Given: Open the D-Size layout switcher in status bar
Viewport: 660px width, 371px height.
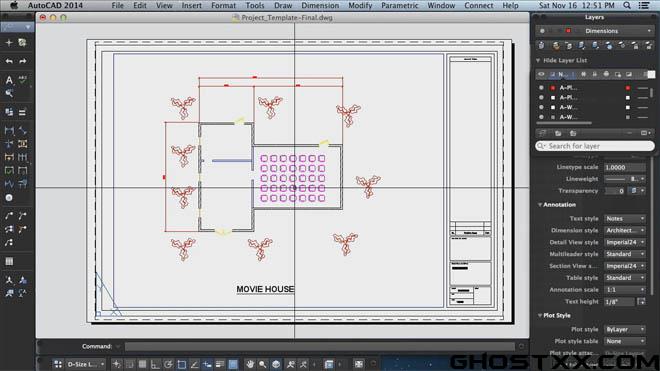Looking at the screenshot, I should point(85,364).
